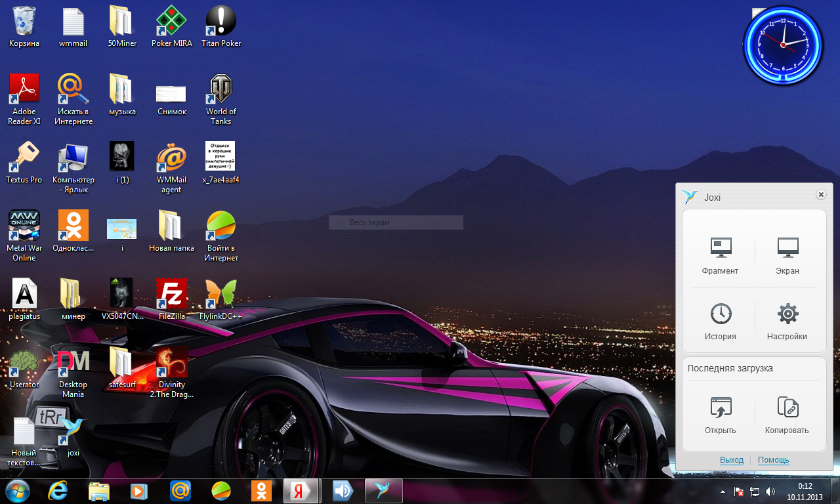The width and height of the screenshot is (840, 504).
Task: Open the network tray icon
Action: [755, 492]
